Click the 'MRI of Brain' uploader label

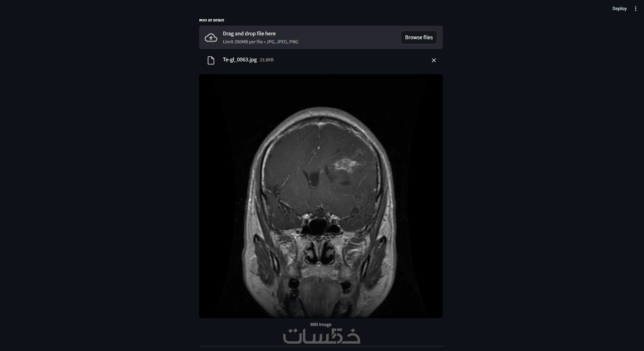tap(211, 20)
